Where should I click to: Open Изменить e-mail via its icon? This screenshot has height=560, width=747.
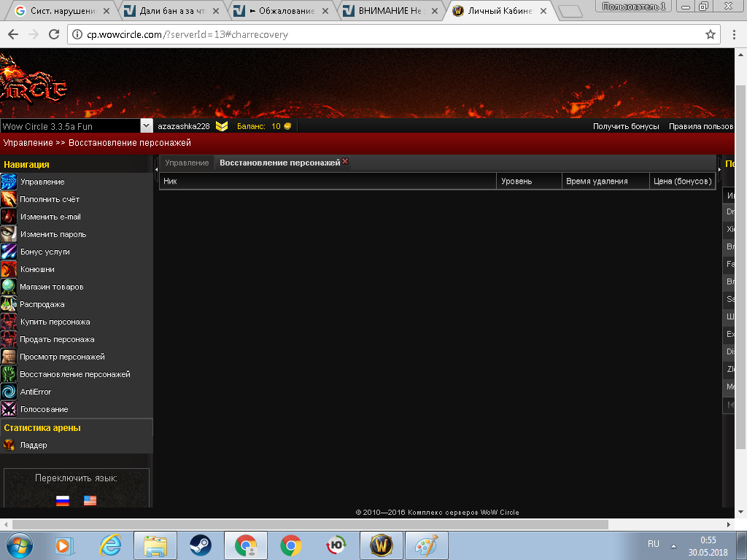point(9,217)
